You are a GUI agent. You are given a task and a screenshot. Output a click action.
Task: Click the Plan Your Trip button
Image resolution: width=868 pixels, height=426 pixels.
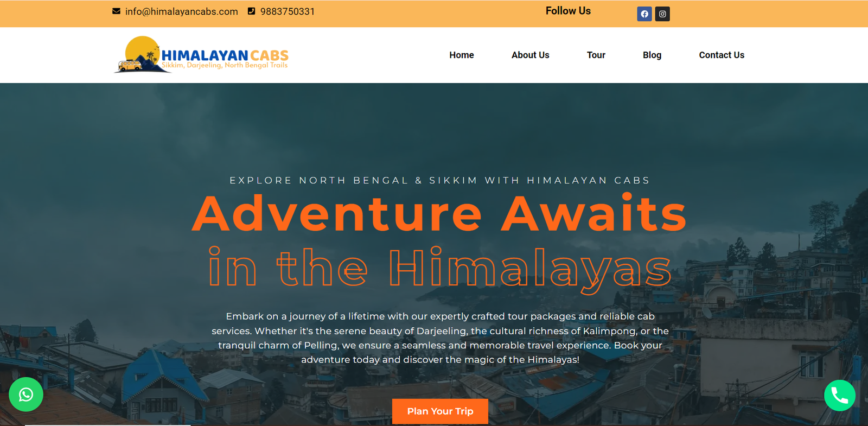pyautogui.click(x=440, y=411)
